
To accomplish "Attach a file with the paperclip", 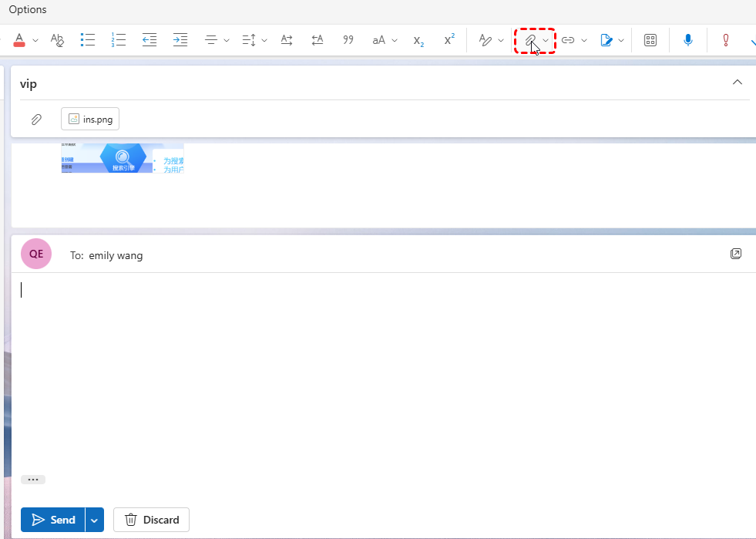I will click(x=530, y=40).
